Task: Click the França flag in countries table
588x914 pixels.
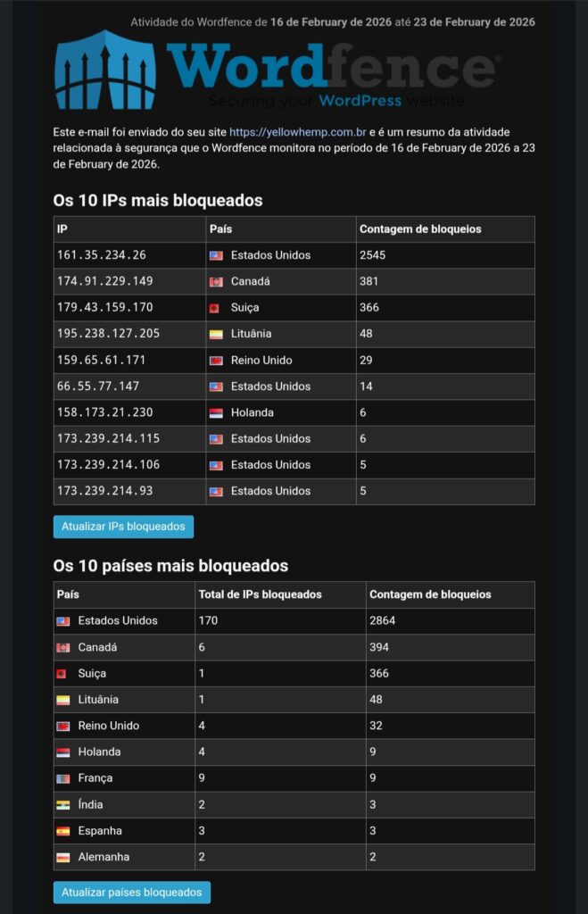Action: (x=62, y=778)
